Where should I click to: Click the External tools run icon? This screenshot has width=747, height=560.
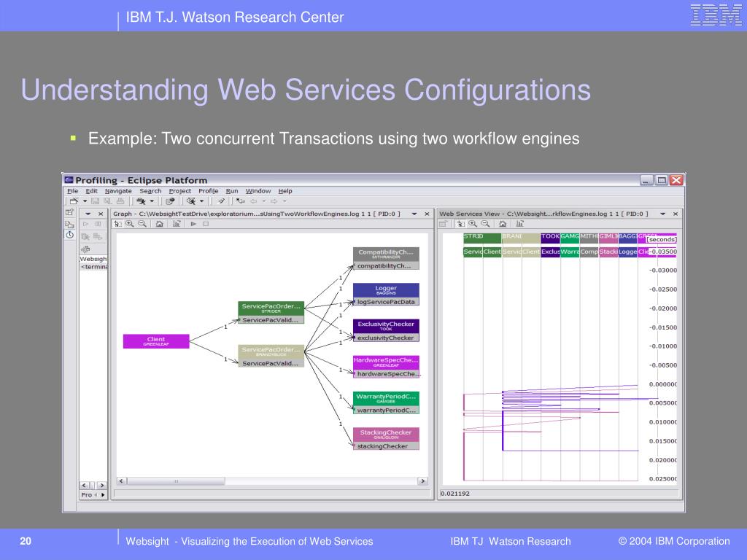[x=191, y=201]
